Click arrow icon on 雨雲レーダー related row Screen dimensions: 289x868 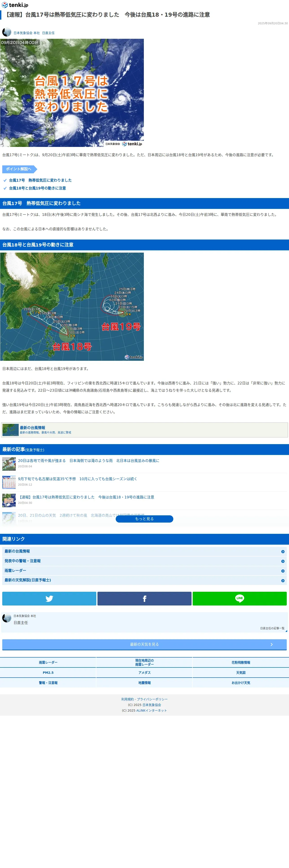pos(283,571)
